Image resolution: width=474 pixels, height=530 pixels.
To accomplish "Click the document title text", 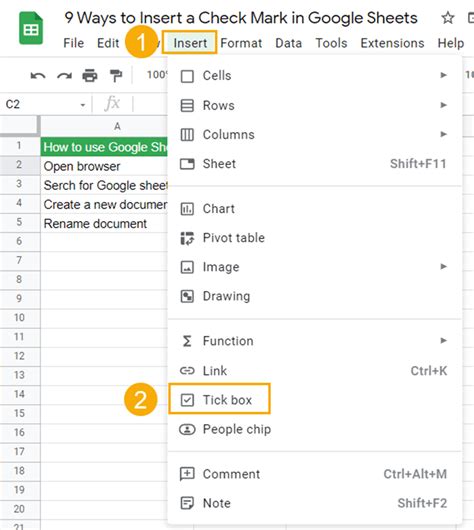I will point(241,18).
